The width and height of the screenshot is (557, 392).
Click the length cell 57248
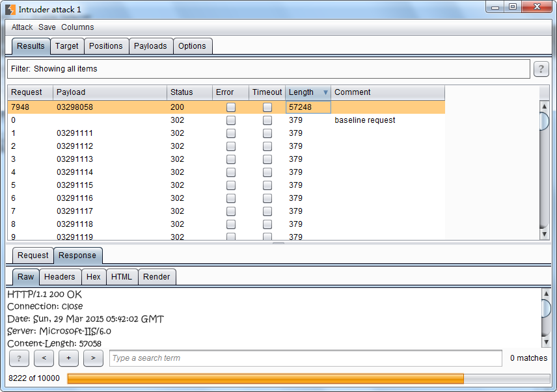coord(308,107)
